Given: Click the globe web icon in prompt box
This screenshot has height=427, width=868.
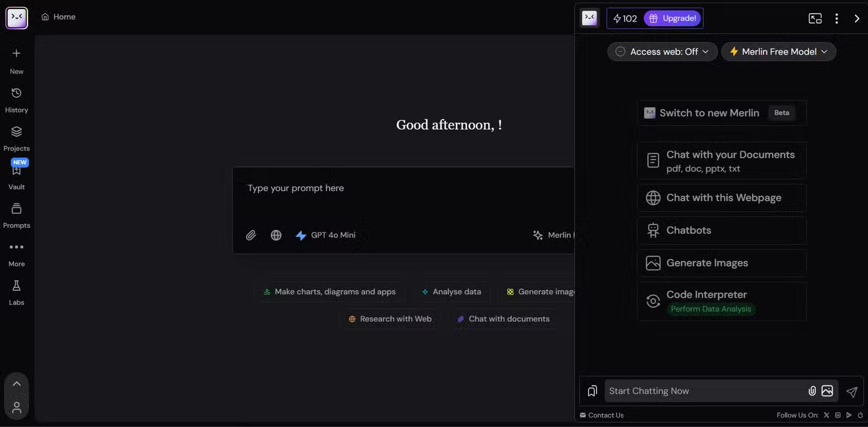Looking at the screenshot, I should pyautogui.click(x=276, y=235).
